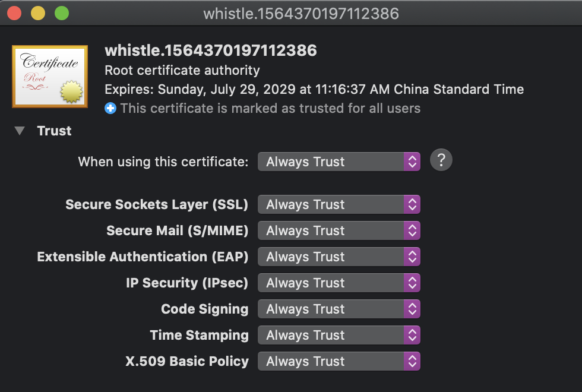Open Time Stamping trust dropdown
Viewport: 582px width, 392px height.
coord(339,335)
